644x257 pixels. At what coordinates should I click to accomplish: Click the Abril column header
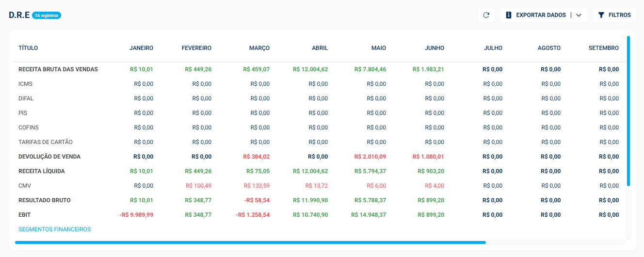[x=320, y=48]
